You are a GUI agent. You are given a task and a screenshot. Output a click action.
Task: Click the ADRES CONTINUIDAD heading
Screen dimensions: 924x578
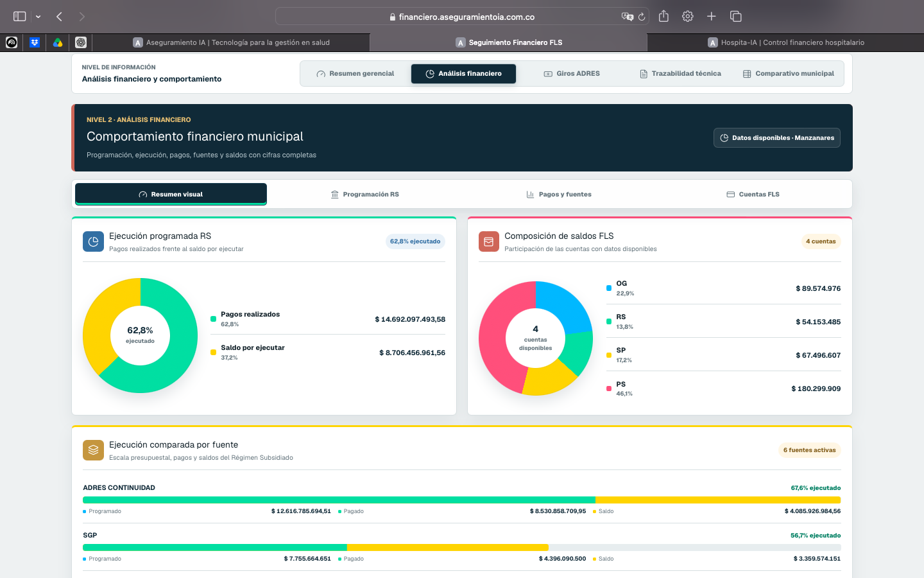(119, 488)
